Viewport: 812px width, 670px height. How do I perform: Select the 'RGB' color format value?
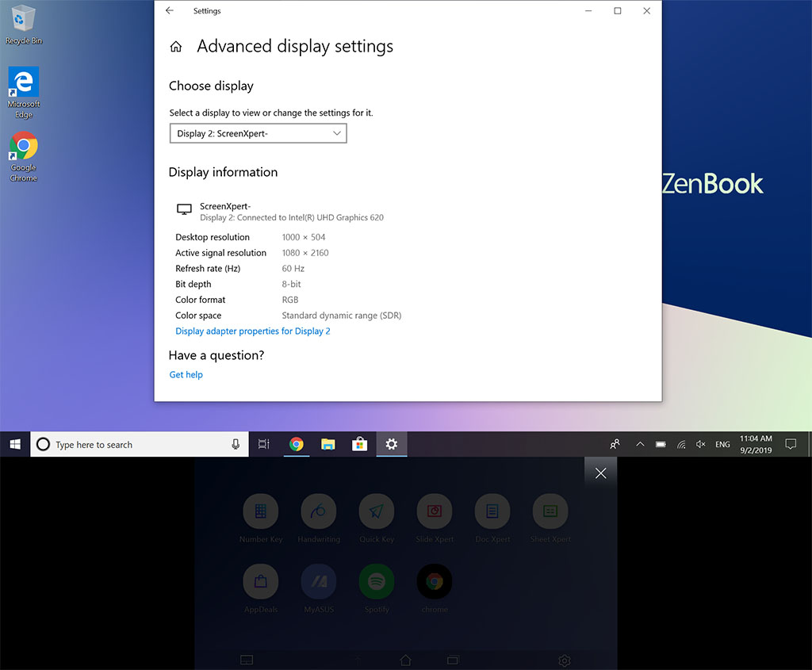click(290, 300)
